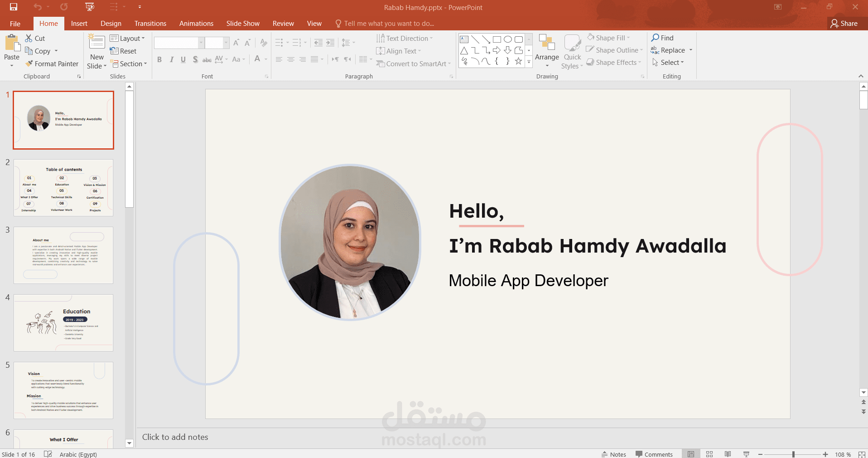868x458 pixels.
Task: Open Notes from status bar
Action: (614, 454)
